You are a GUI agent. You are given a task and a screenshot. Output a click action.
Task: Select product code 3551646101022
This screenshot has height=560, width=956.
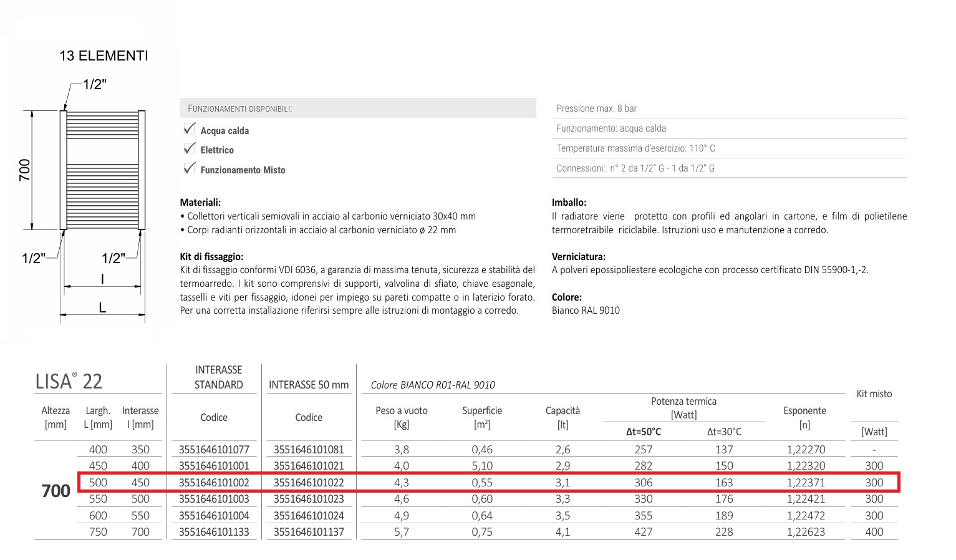tap(309, 483)
